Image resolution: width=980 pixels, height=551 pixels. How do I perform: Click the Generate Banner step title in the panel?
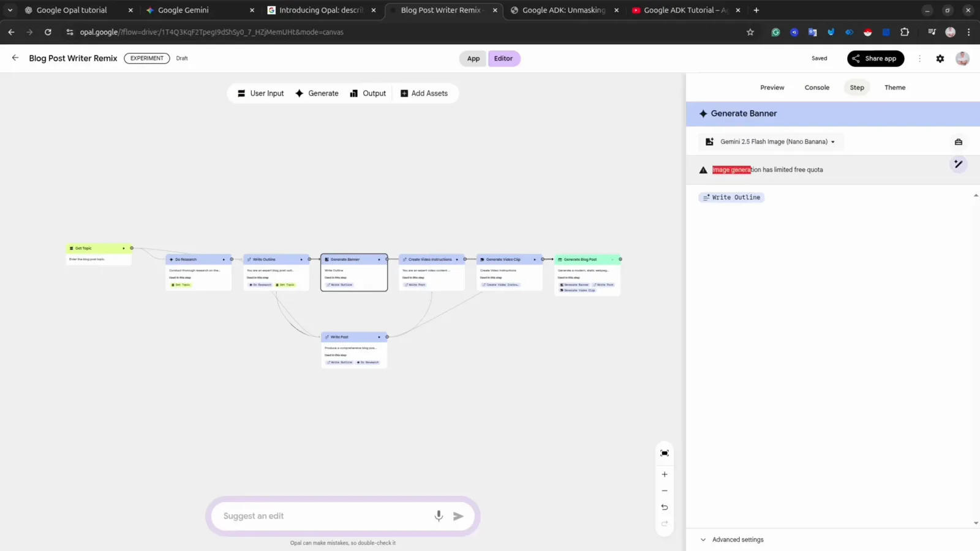coord(744,114)
